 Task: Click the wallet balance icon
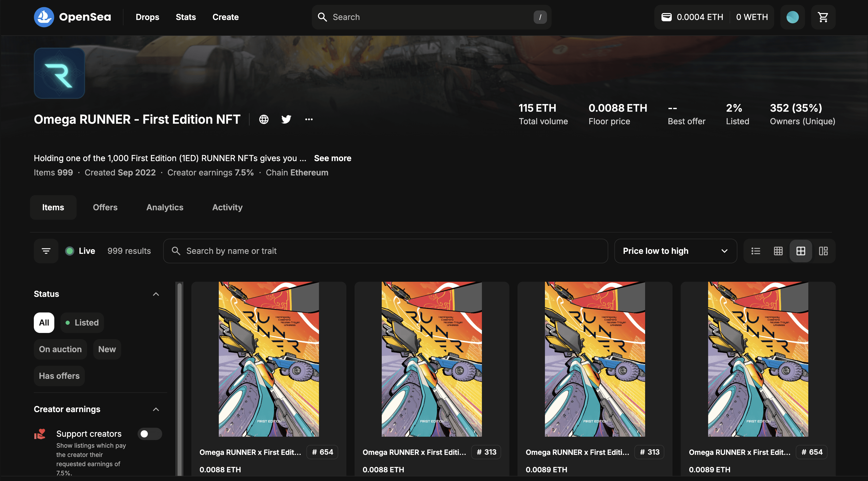tap(666, 17)
